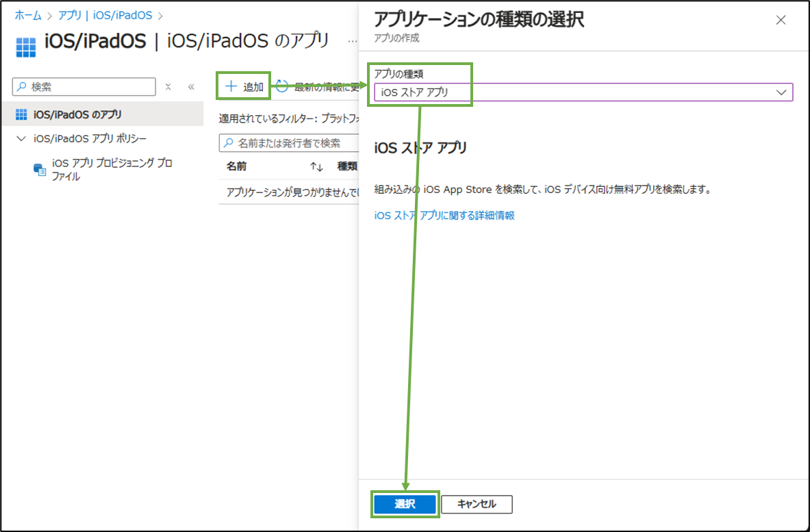
Task: Open iOS アプリ プロビジョニング プロファイル item
Action: coord(112,169)
